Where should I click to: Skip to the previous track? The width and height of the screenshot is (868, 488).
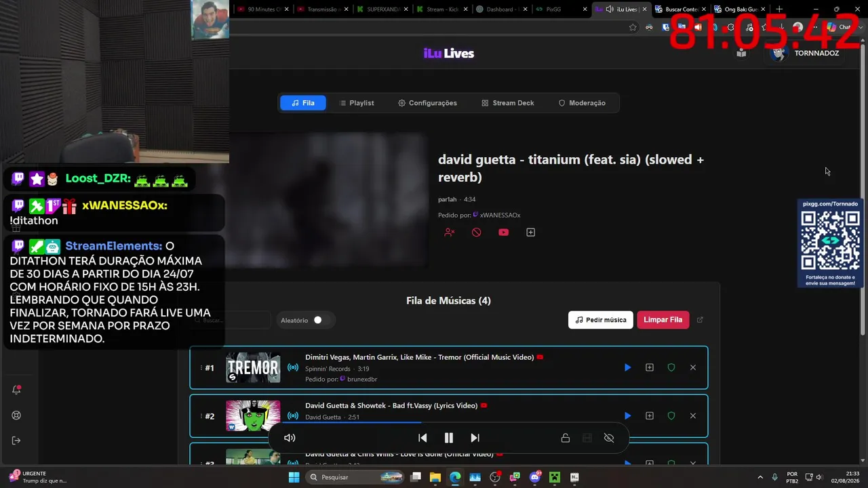point(422,438)
